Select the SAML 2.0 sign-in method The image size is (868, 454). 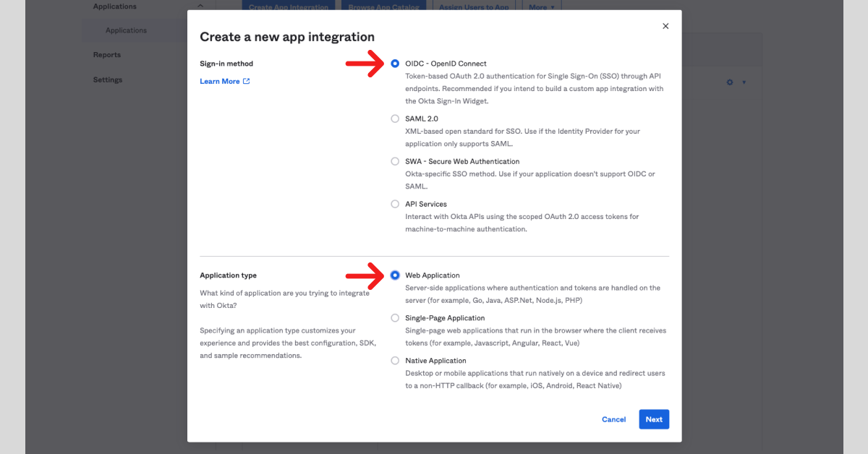coord(395,118)
